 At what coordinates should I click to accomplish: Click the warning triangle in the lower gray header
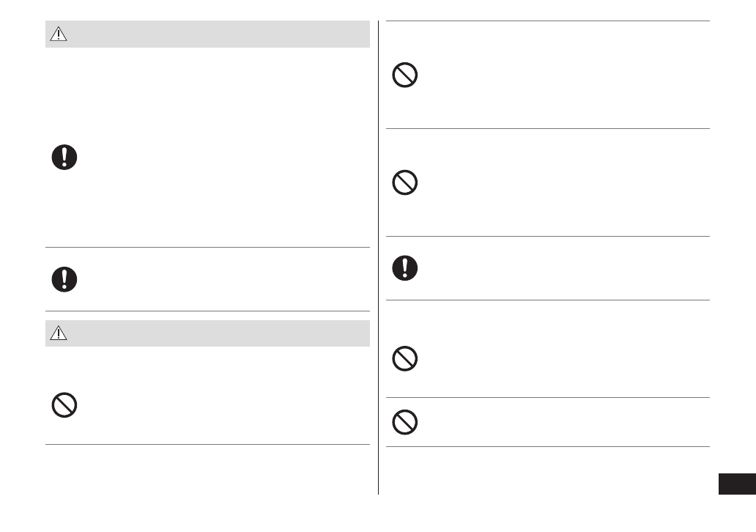point(59,333)
